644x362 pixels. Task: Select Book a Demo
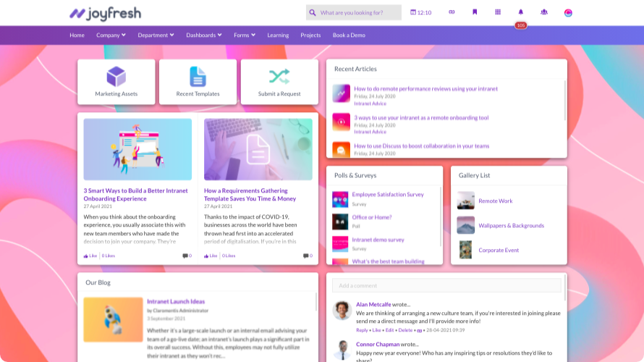(x=349, y=35)
